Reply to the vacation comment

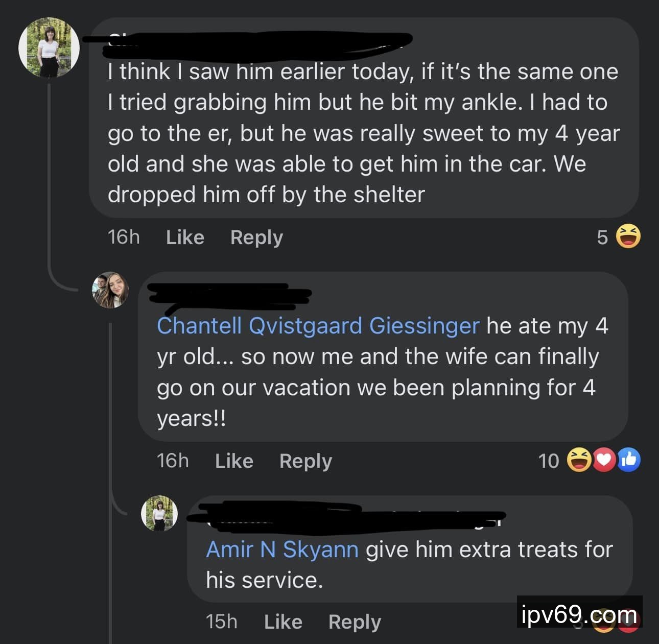[305, 461]
